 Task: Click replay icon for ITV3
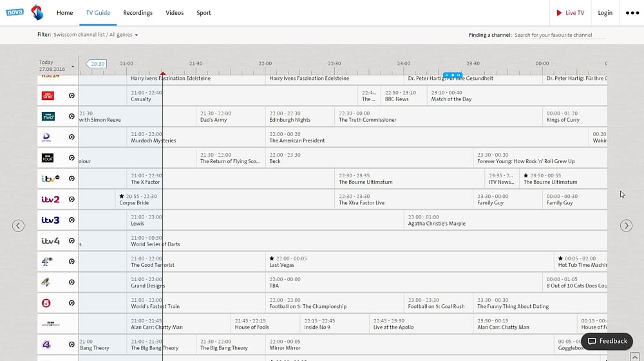[71, 220]
